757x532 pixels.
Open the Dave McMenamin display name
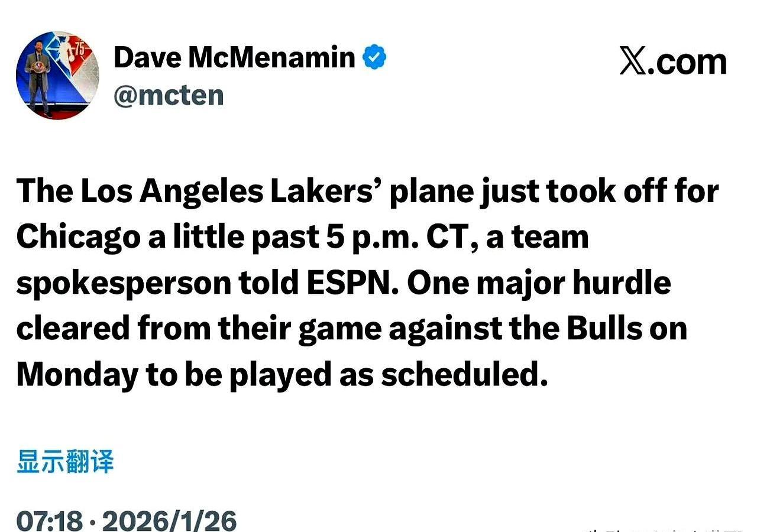234,57
